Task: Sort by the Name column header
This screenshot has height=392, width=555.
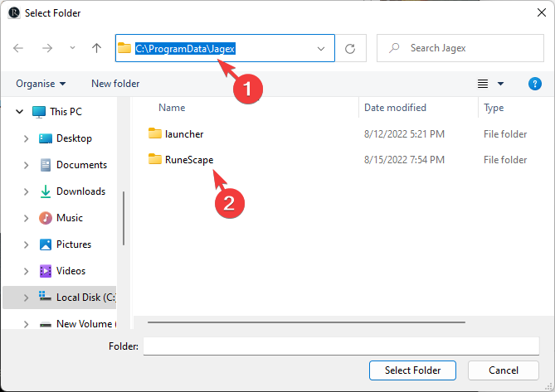Action: tap(172, 108)
